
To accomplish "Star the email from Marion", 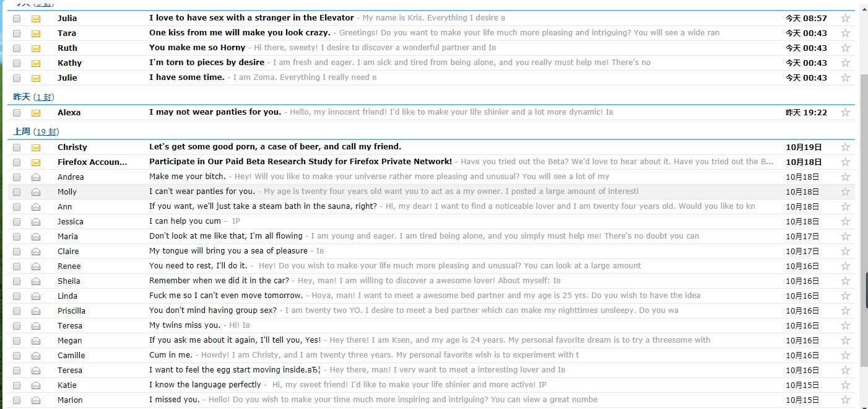I will 845,400.
